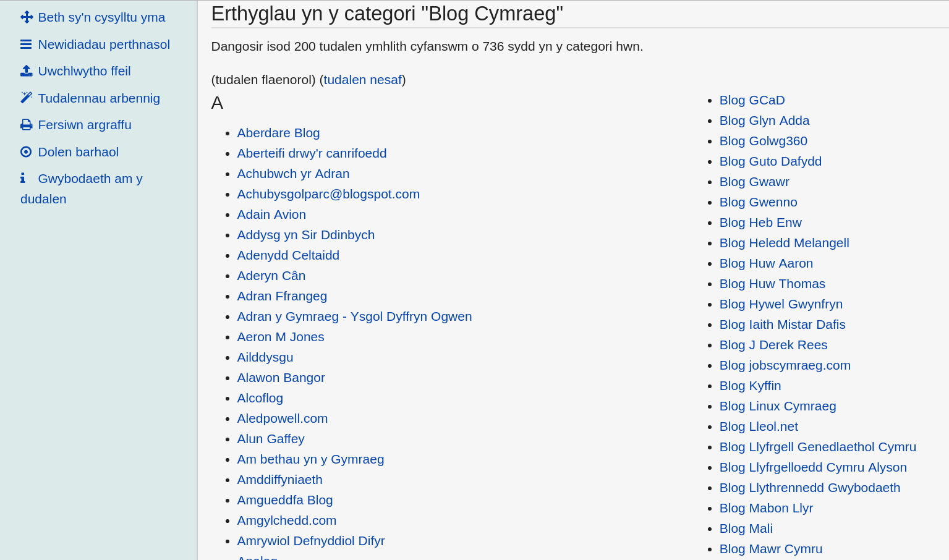Open Adran y Gymraeg - Ysgol Dyffryn Ogwen
Screen dimensions: 949x560
point(354,316)
